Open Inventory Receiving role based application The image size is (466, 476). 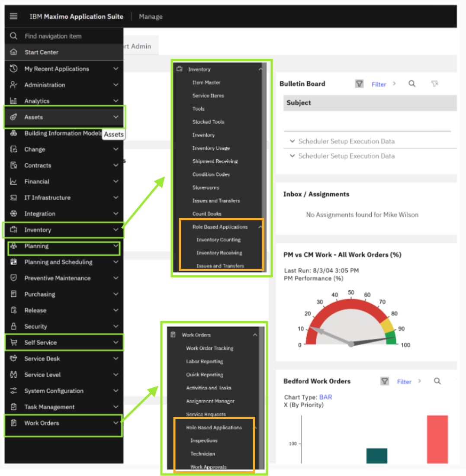click(219, 253)
